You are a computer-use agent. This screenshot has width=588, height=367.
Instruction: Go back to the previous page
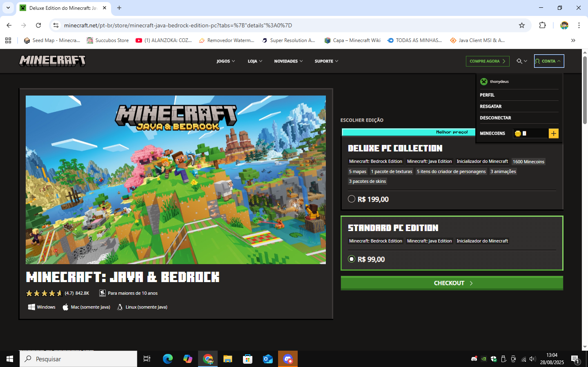tap(9, 25)
